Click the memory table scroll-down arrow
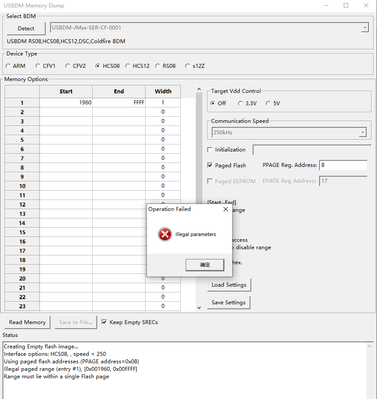 pyautogui.click(x=199, y=308)
